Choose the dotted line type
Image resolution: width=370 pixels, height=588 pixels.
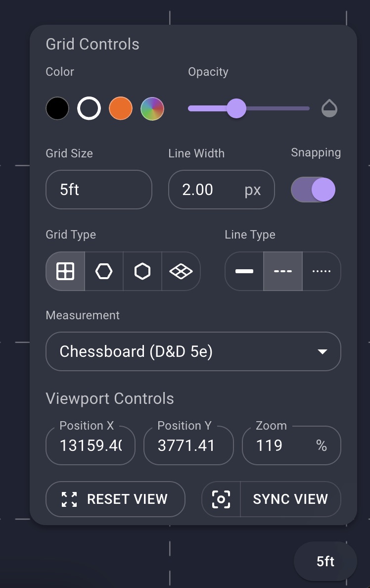coord(321,271)
